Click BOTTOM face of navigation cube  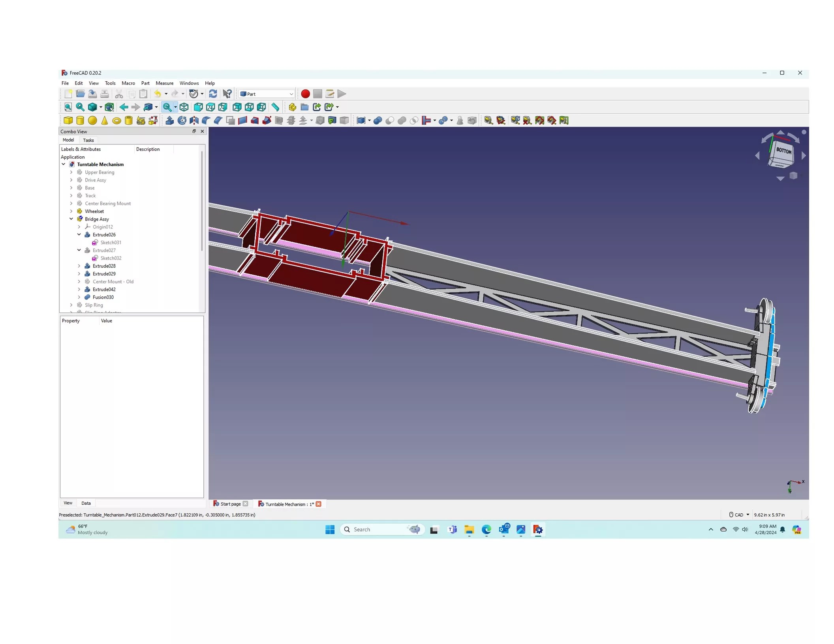tap(783, 152)
